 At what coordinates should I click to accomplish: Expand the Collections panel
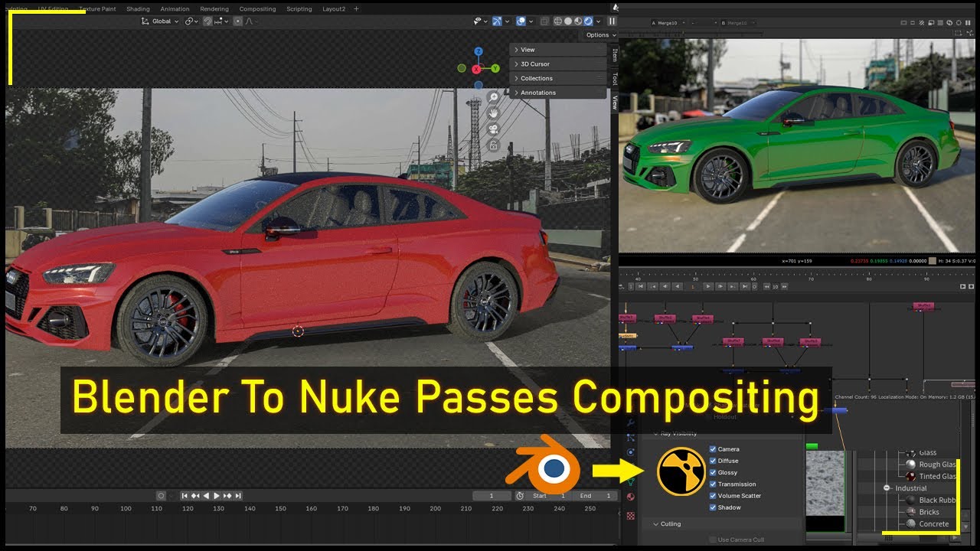pos(558,78)
